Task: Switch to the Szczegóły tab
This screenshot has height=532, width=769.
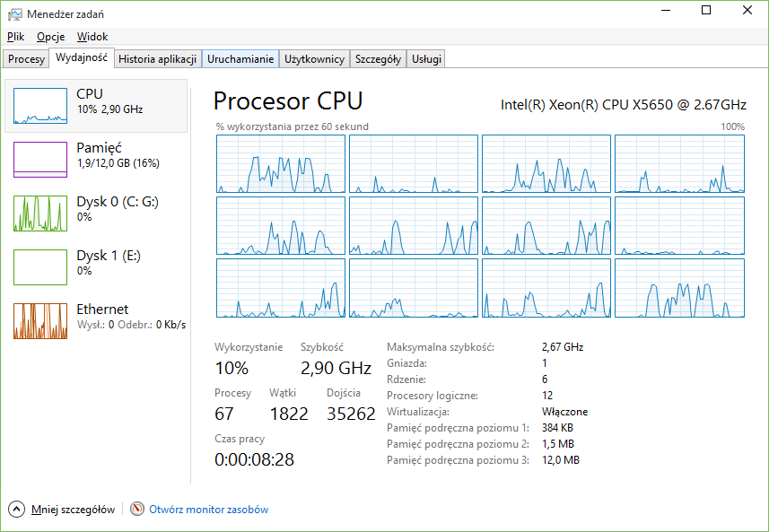Action: click(378, 59)
